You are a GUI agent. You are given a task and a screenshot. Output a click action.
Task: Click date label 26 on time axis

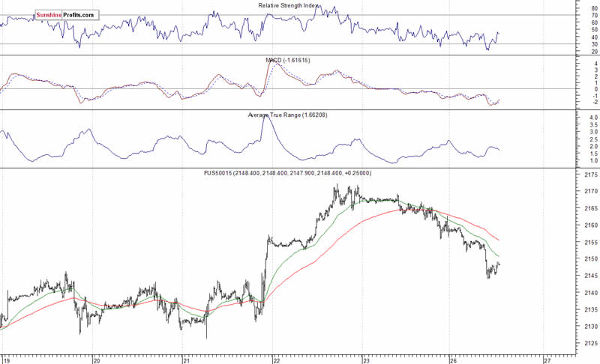tap(454, 360)
